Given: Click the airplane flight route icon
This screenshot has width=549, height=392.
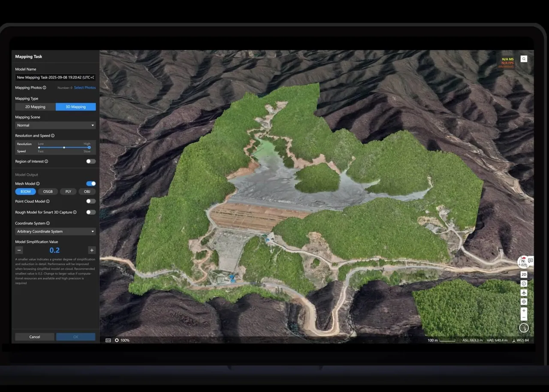Looking at the screenshot, I should (x=524, y=292).
